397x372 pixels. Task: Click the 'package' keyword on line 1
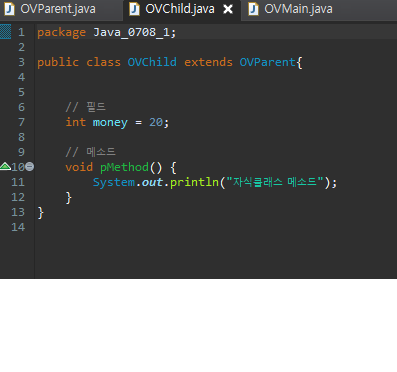tap(61, 33)
